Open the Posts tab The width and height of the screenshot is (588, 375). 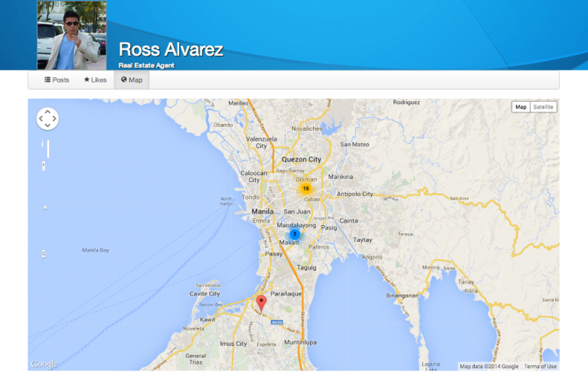(x=57, y=80)
